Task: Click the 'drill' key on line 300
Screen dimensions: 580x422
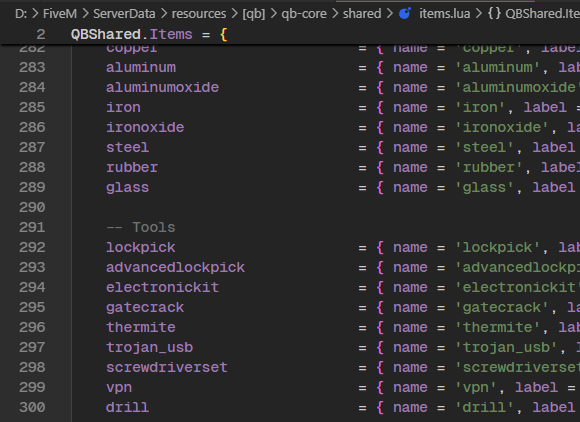Action: pyautogui.click(x=128, y=407)
